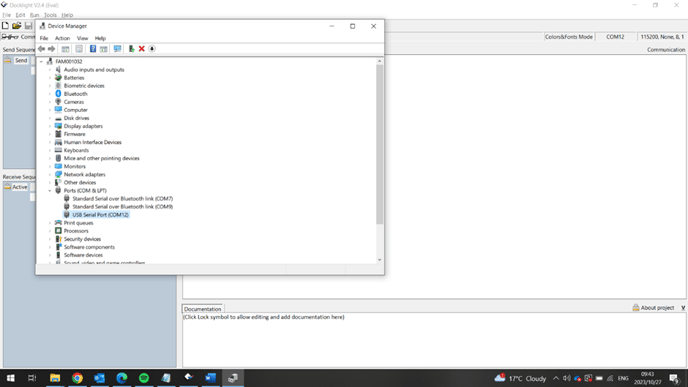Open Google Chrome from the taskbar

pos(77,378)
